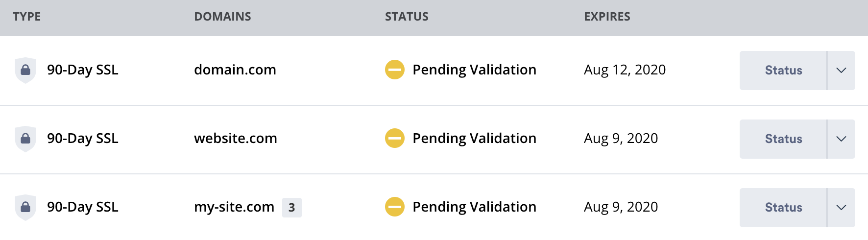Screen dimensions: 868x240
Task: Open the Status button for my-site.com
Action: click(x=783, y=208)
